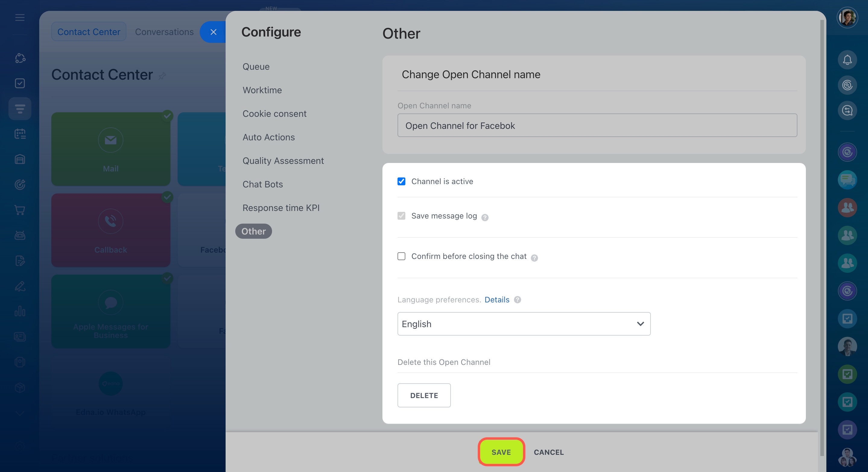Delete this Open Channel
This screenshot has width=868, height=472.
coord(424,395)
